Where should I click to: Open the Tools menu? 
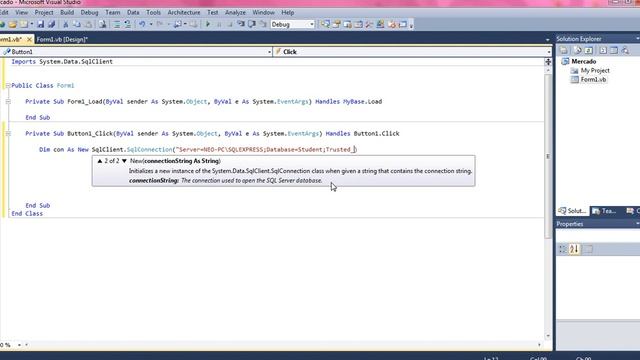pos(153,13)
